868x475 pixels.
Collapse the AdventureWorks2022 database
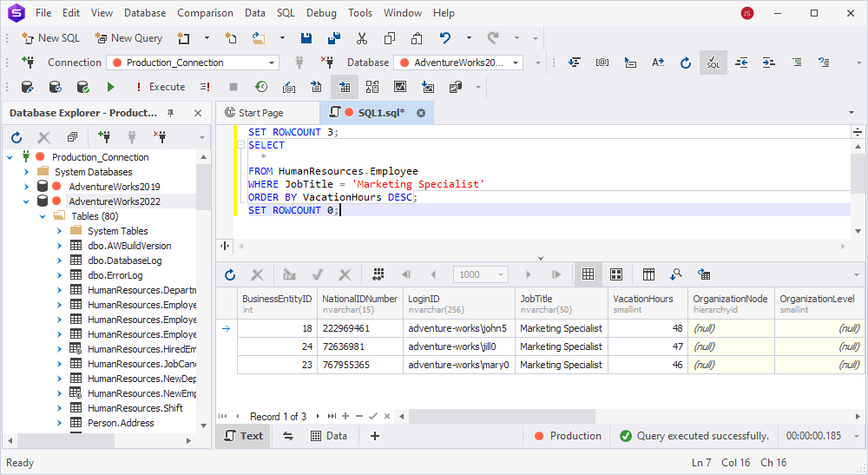click(27, 201)
